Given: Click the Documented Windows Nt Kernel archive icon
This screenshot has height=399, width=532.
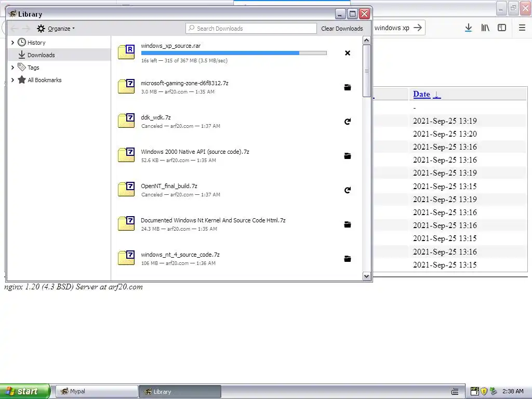Looking at the screenshot, I should [126, 223].
